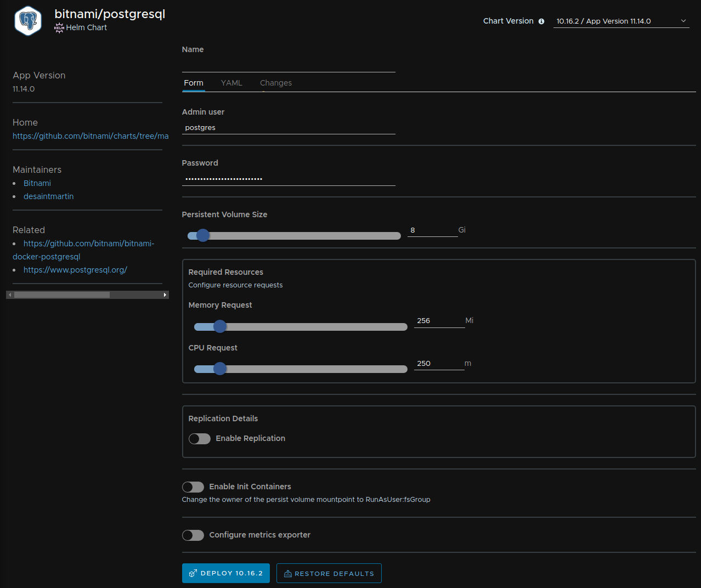Click the Deploy 10.16.2 button
The width and height of the screenshot is (701, 588).
226,573
